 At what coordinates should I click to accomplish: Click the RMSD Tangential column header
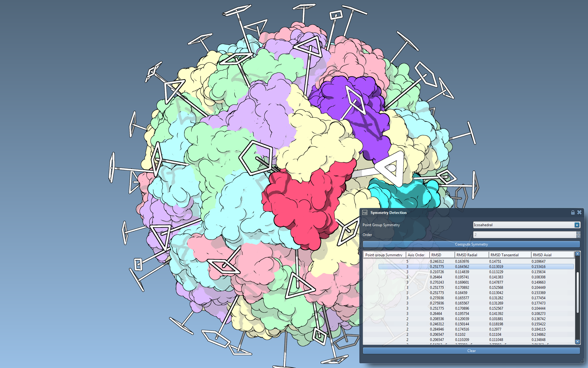point(504,255)
